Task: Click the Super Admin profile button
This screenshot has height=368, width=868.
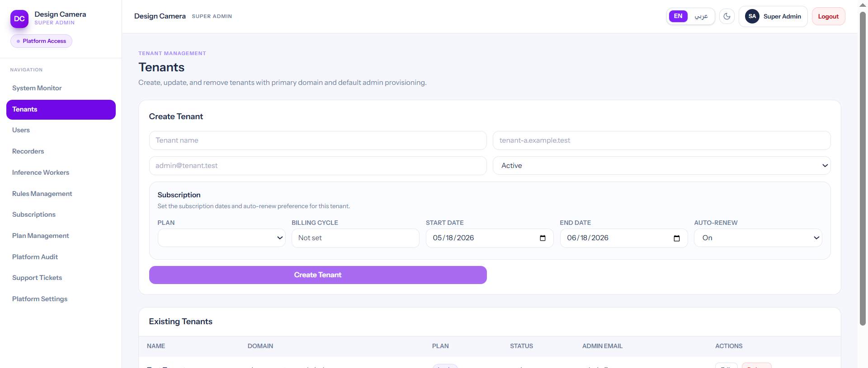Action: coord(773,16)
